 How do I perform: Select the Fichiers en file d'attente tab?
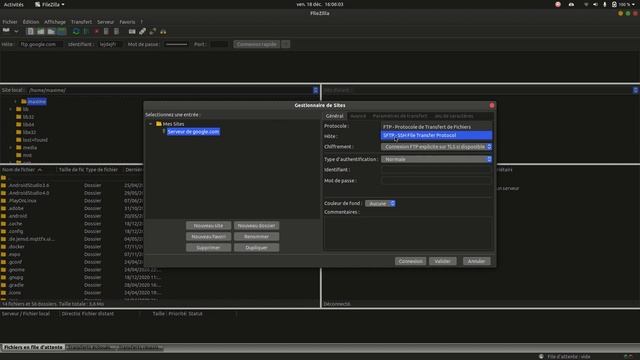click(x=33, y=347)
